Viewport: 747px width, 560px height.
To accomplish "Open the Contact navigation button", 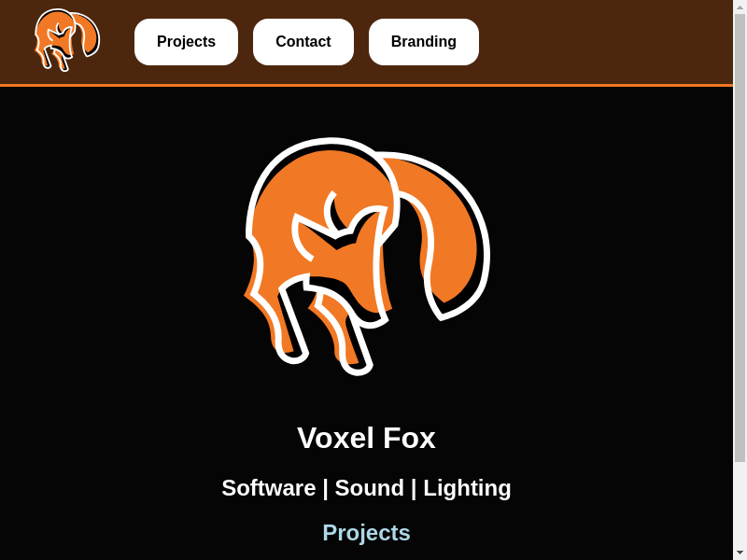I will (x=303, y=42).
